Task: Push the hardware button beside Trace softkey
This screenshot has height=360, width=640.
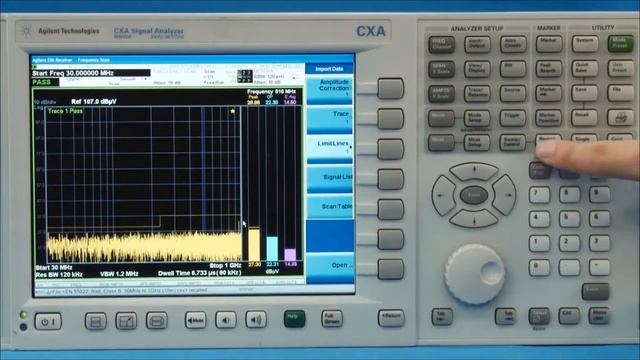Action: click(x=390, y=119)
